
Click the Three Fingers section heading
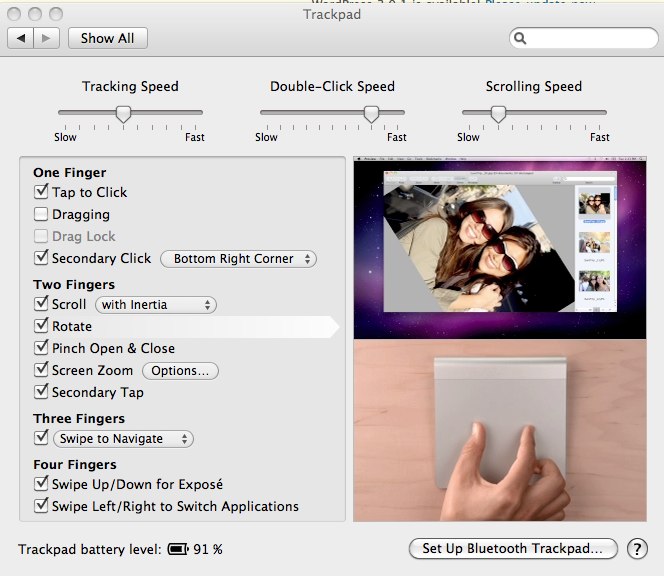(x=79, y=418)
